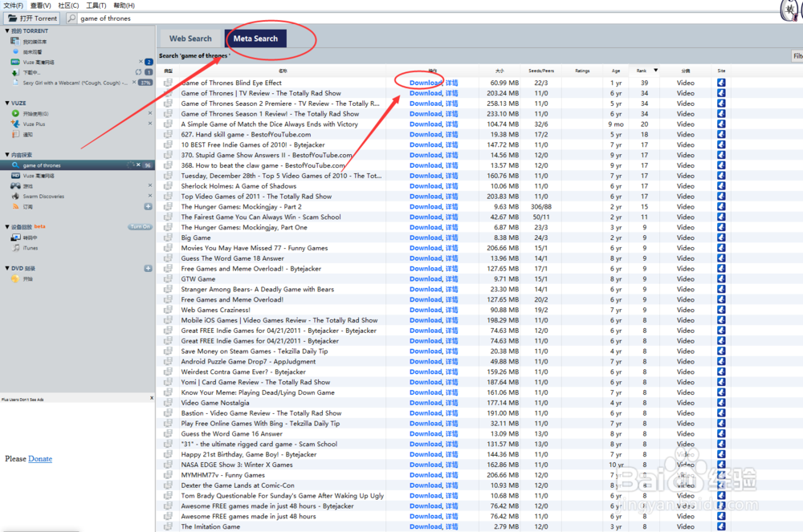Click the Age column header
The height and width of the screenshot is (532, 803).
click(x=616, y=71)
